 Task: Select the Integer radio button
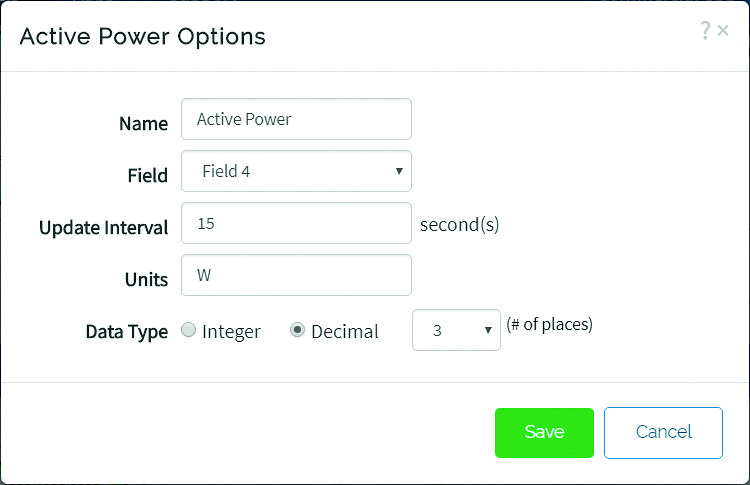click(188, 331)
